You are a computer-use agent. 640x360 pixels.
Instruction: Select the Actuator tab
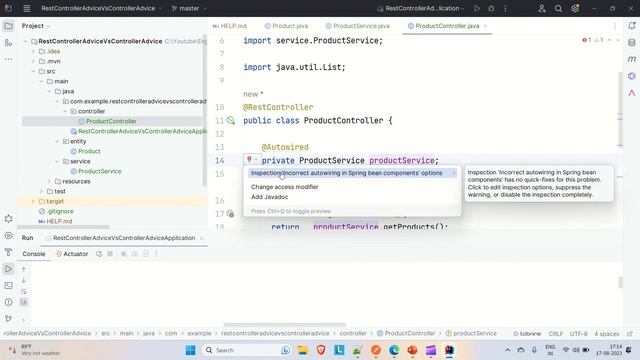[72, 254]
